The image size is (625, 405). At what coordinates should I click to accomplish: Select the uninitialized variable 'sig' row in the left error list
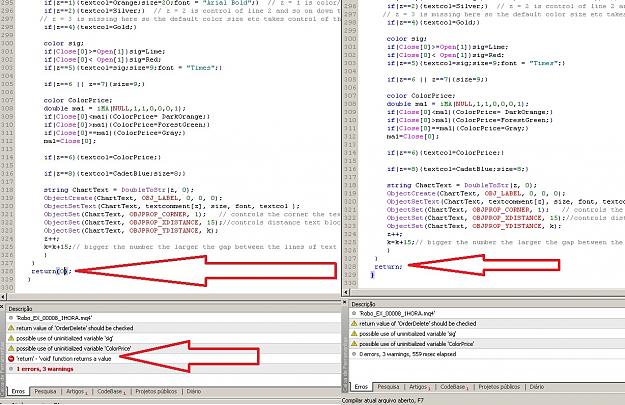[x=173, y=338]
